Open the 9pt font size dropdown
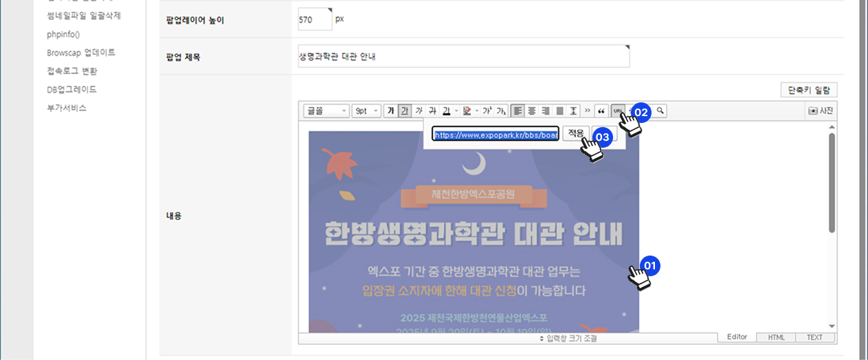This screenshot has height=360, width=868. click(x=366, y=111)
